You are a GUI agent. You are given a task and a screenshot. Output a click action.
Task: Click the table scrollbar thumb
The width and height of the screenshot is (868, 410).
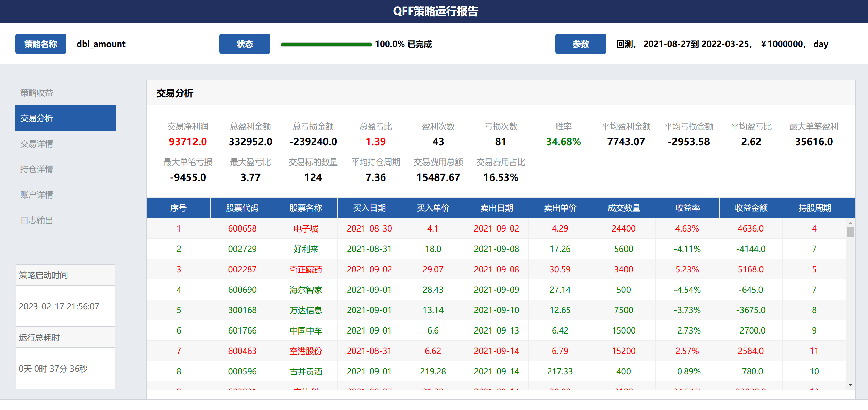pyautogui.click(x=850, y=232)
